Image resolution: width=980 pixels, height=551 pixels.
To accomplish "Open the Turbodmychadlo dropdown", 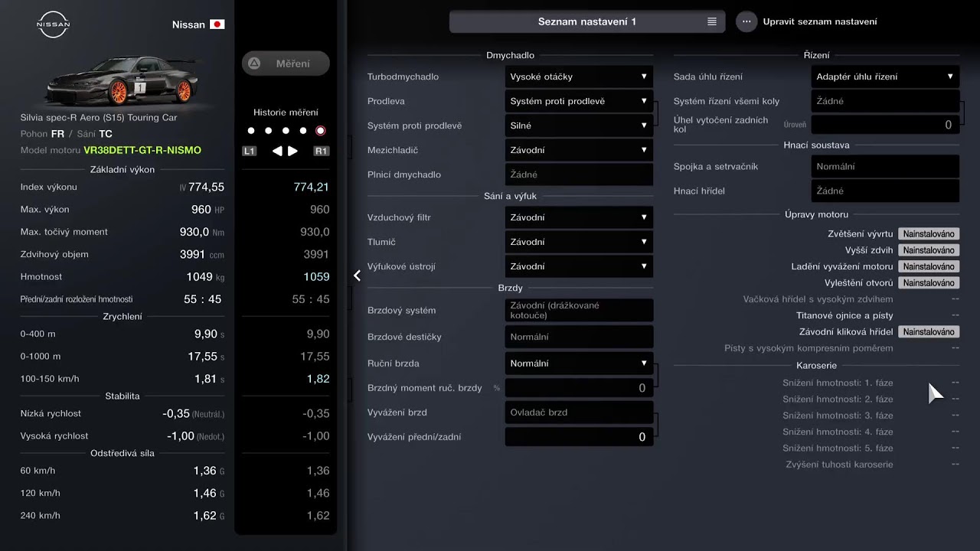I will 579,77.
